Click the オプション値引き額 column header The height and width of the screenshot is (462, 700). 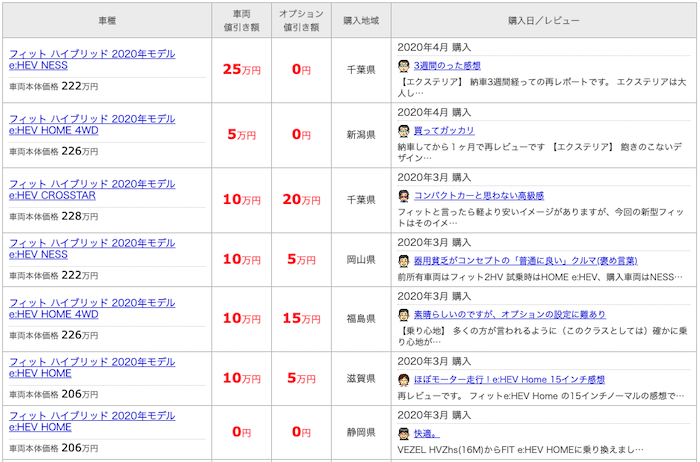click(301, 21)
